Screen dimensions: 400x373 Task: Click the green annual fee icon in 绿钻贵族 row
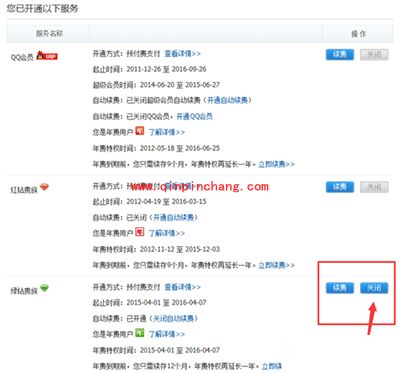click(140, 333)
